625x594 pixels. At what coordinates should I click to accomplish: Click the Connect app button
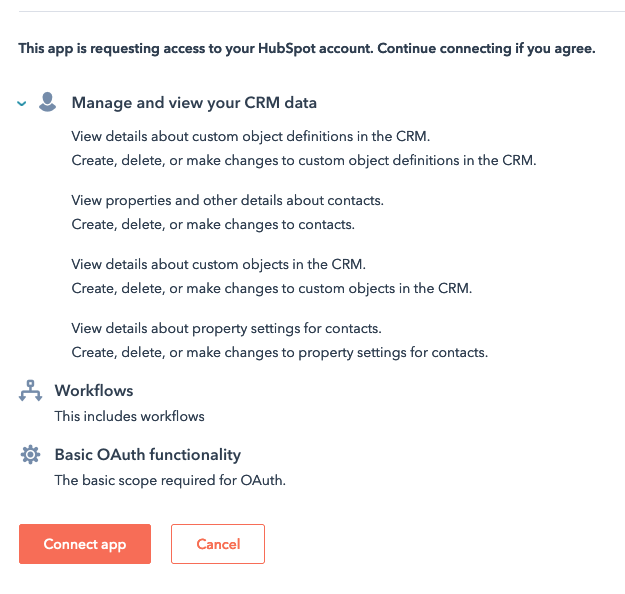tap(85, 544)
